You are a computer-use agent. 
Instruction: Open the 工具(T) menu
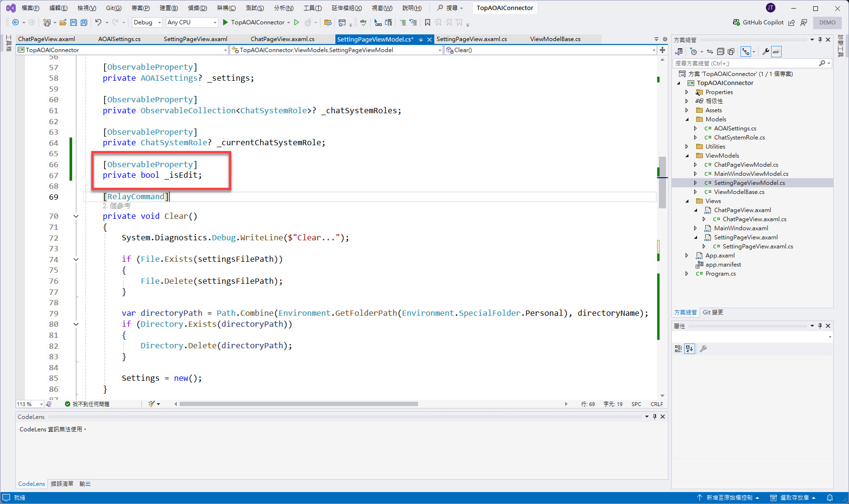(x=312, y=8)
